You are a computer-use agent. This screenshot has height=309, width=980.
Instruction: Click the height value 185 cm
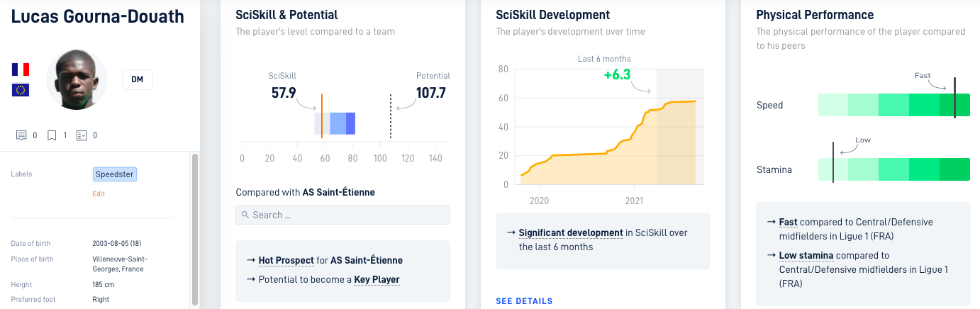(104, 284)
